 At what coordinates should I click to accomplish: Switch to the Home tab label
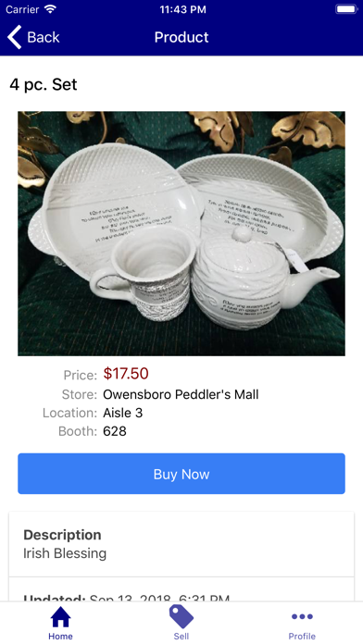click(x=60, y=637)
